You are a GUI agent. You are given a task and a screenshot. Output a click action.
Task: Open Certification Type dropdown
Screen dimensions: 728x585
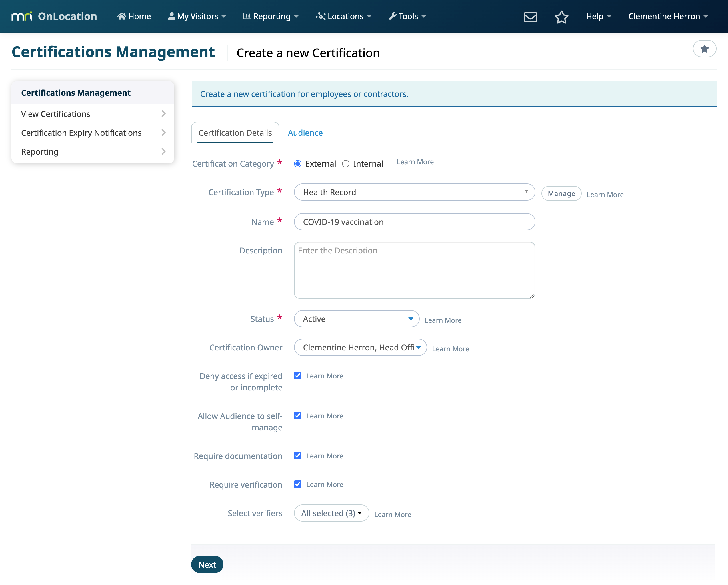414,192
